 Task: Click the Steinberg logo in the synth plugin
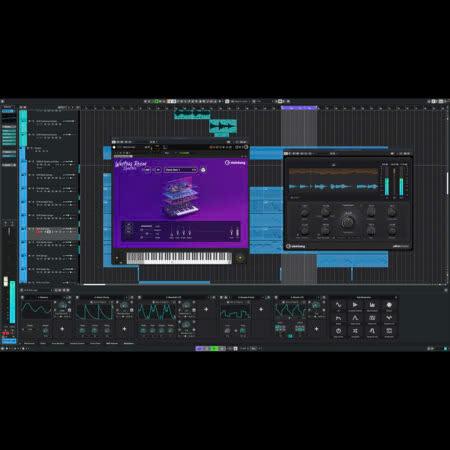coord(235,163)
